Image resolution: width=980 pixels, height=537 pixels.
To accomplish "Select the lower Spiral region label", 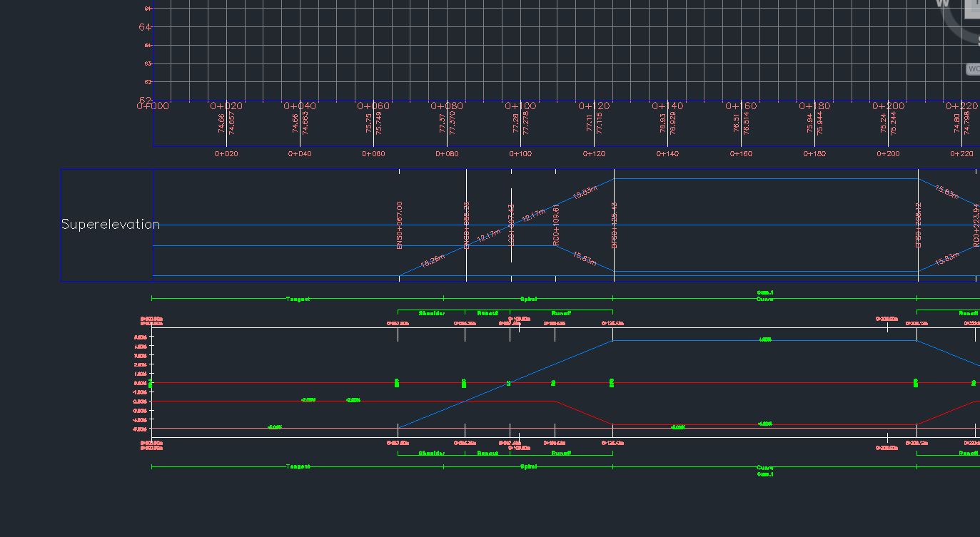I will coord(528,466).
